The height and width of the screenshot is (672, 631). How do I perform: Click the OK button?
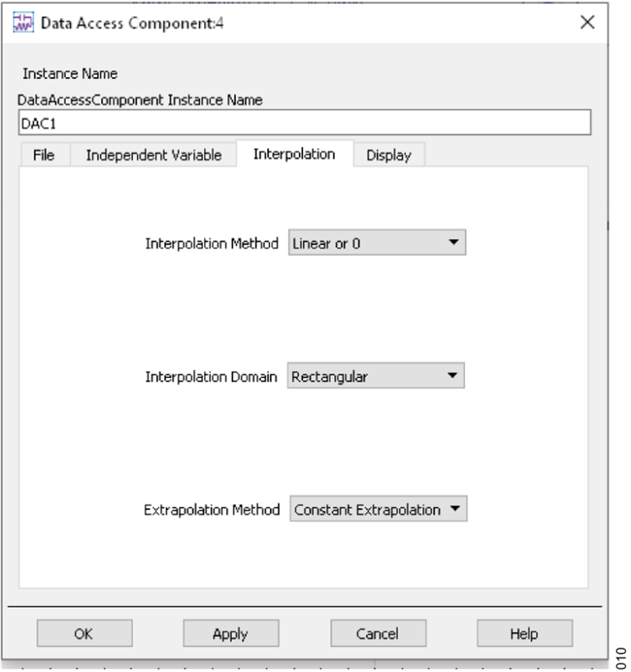tap(84, 633)
